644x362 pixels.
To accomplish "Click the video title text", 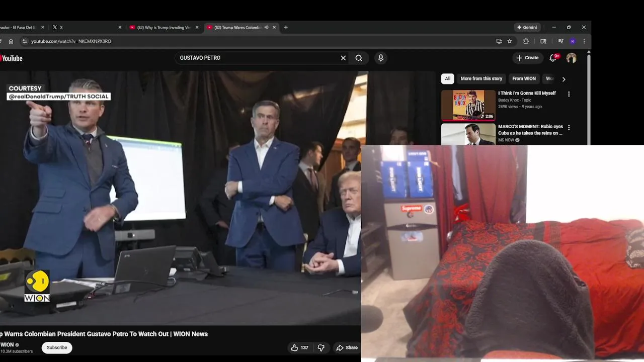I will [104, 334].
